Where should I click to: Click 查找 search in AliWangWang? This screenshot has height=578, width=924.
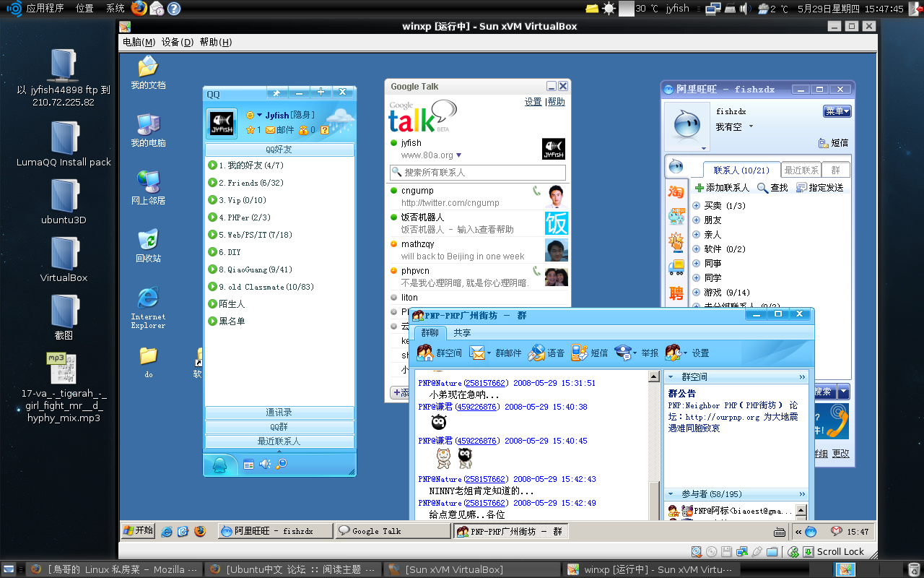point(772,188)
